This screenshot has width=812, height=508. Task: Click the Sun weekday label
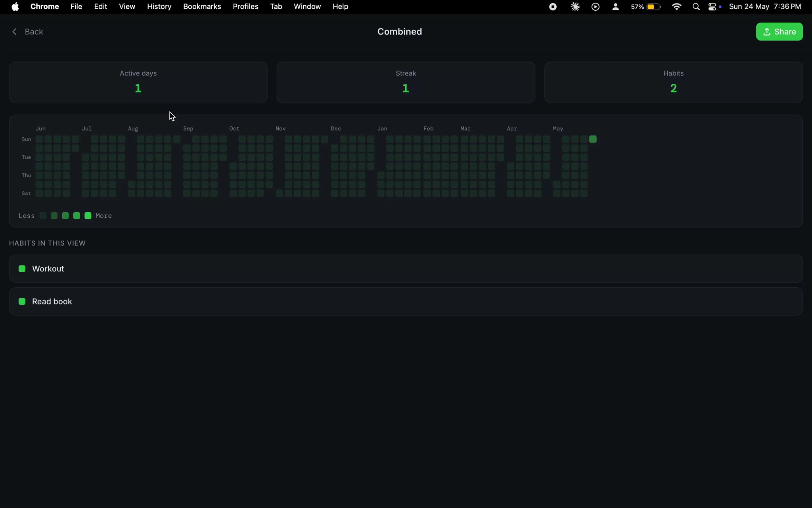pyautogui.click(x=26, y=139)
